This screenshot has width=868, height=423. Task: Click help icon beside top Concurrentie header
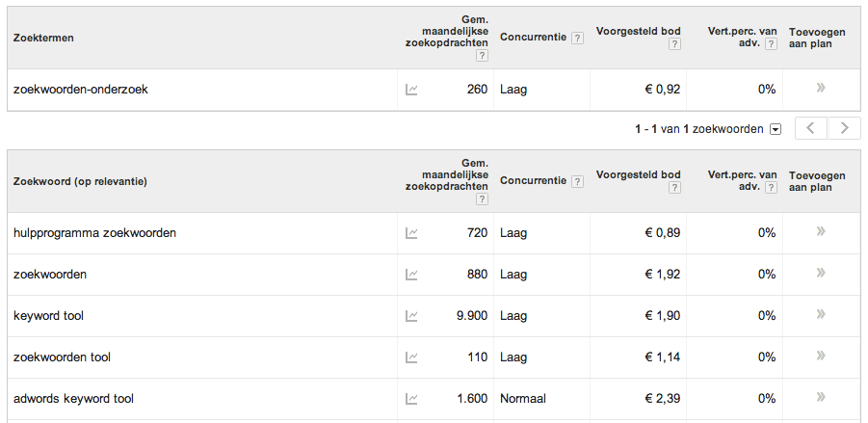tap(577, 39)
